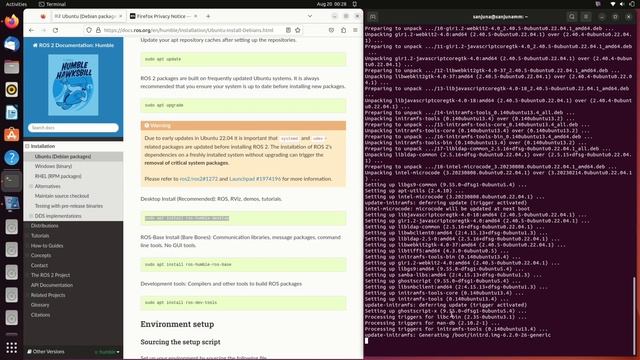
Task: Launch Thunderbird mail from the dock
Action: point(11,44)
